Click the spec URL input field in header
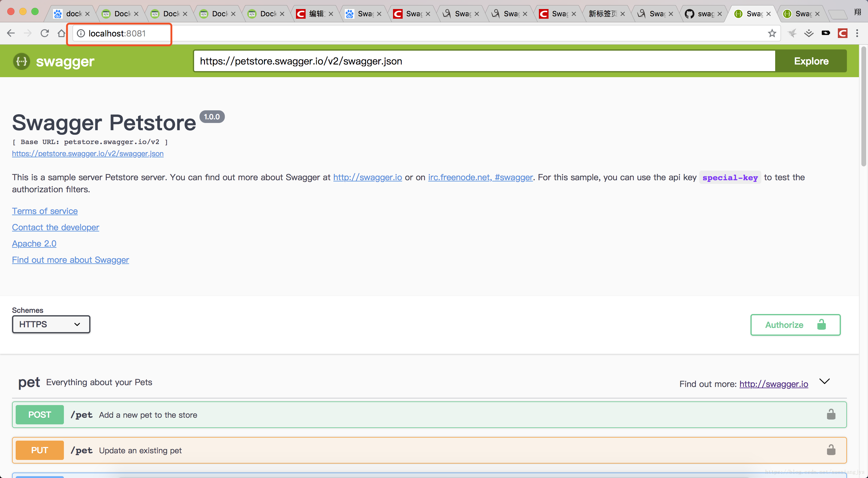Screen dimensions: 868x478 coord(484,61)
